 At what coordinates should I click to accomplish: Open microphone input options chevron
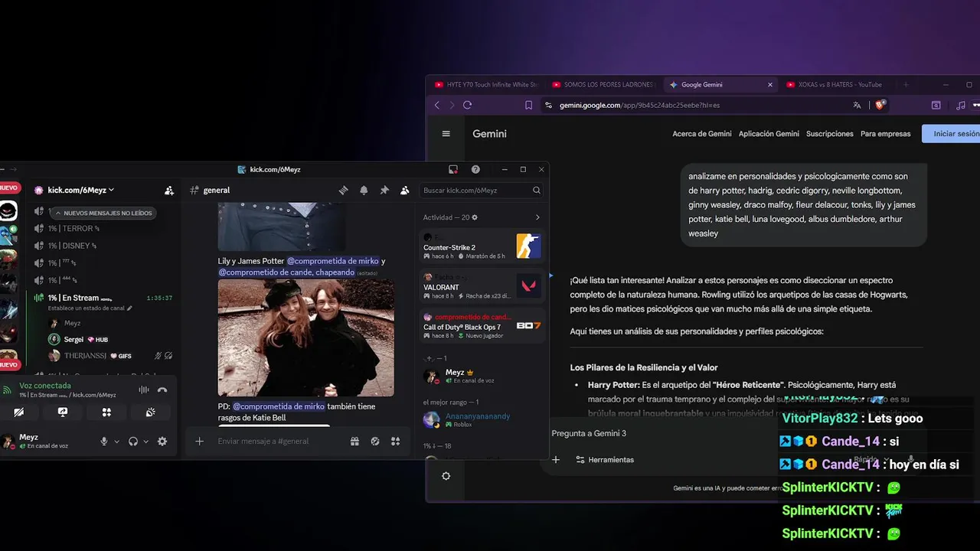pyautogui.click(x=116, y=442)
